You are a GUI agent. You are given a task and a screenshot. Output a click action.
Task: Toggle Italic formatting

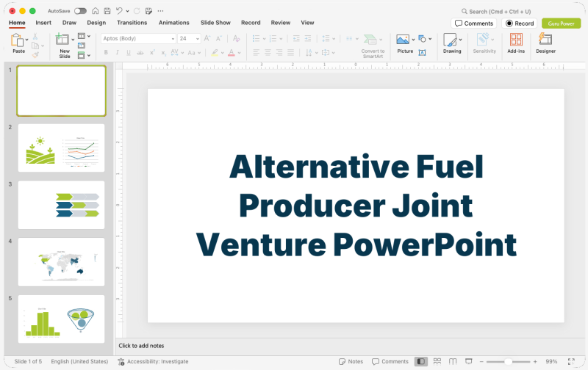coord(118,53)
